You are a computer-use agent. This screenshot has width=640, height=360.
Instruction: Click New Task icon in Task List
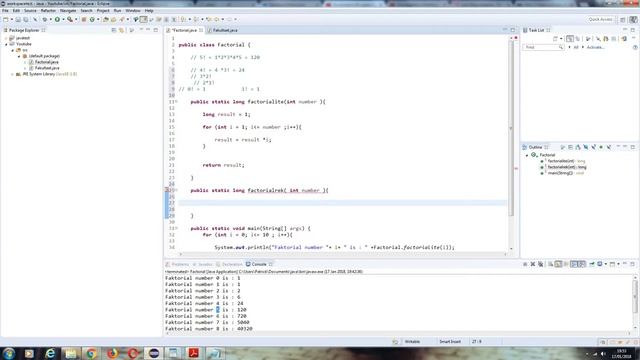coord(556,39)
